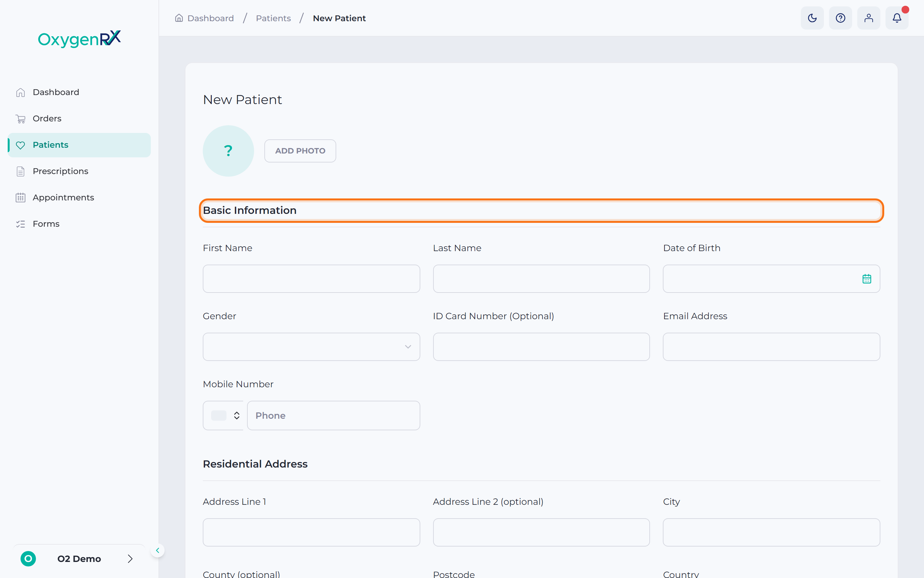Click the Appointments calendar icon in sidebar
924x578 pixels.
click(x=21, y=197)
